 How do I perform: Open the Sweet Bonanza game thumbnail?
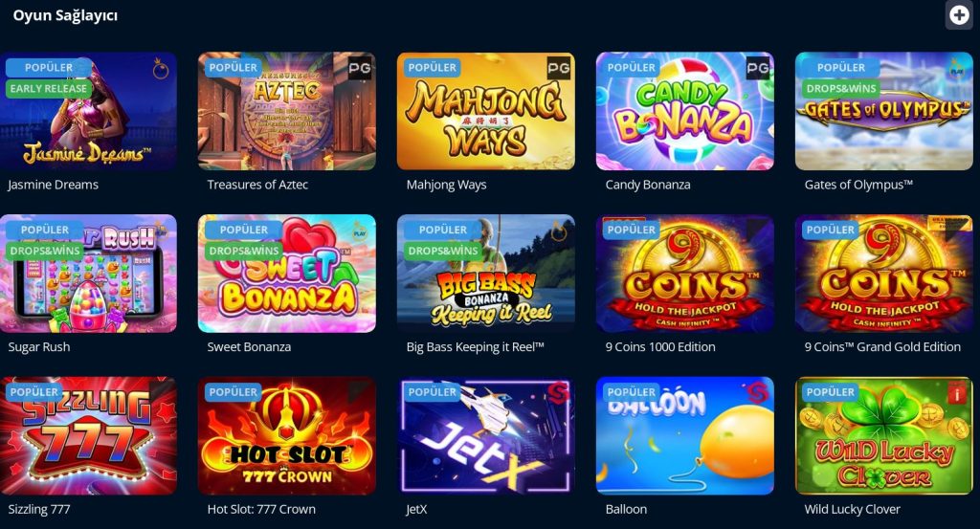287,274
